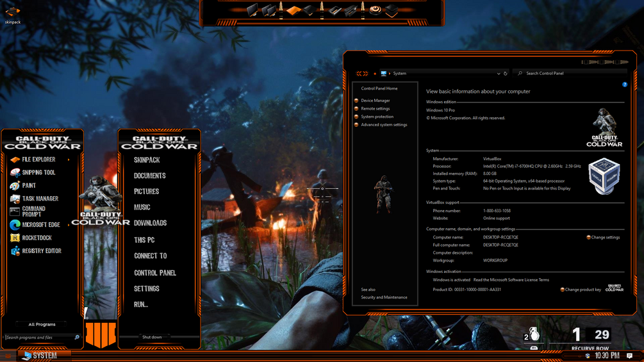Launch Snipping Tool from start menu

(39, 172)
